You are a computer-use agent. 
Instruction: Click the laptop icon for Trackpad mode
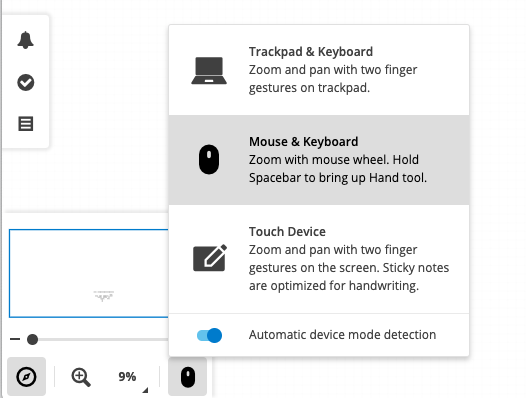pyautogui.click(x=209, y=70)
